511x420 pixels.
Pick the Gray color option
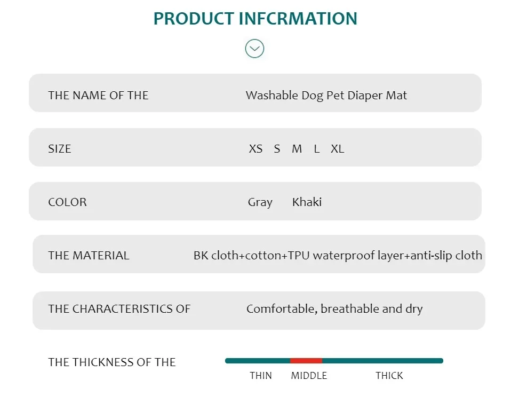tap(260, 202)
